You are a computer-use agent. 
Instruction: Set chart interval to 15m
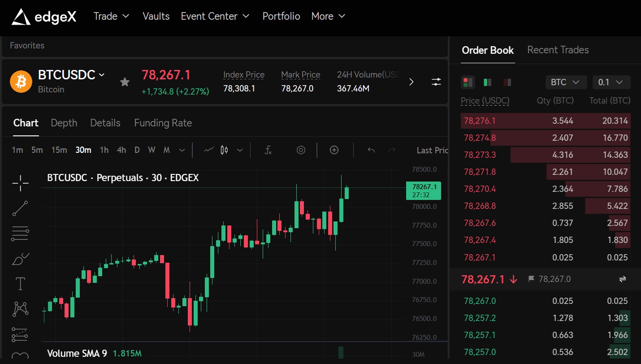59,150
